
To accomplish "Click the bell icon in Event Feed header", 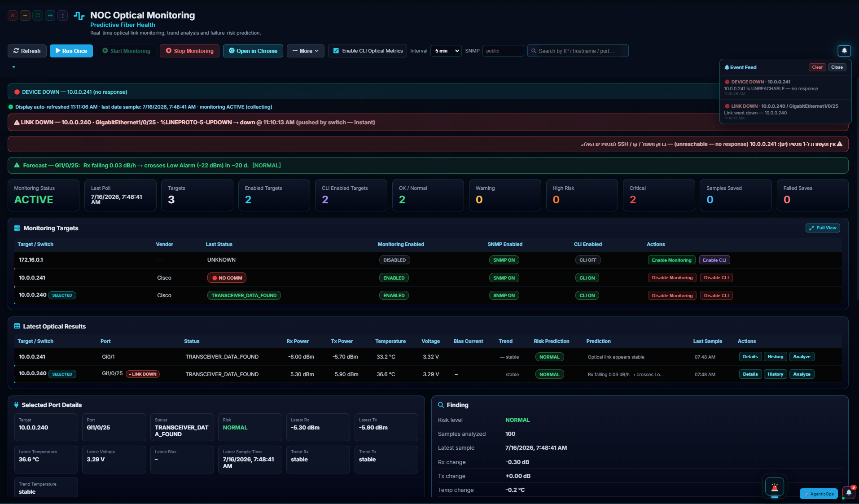I will 727,67.
